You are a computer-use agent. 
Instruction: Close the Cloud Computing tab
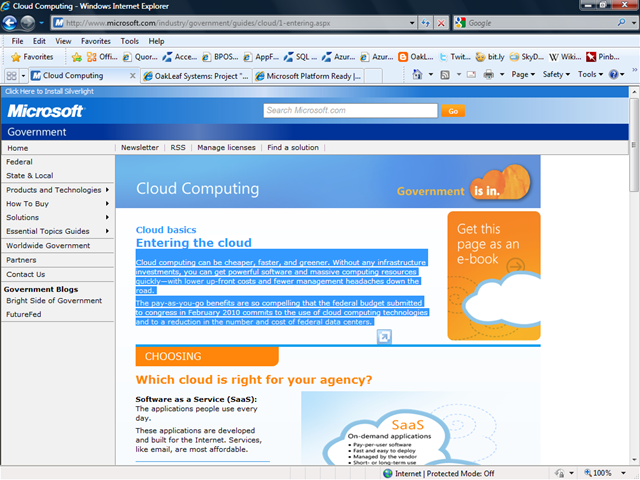coord(133,76)
